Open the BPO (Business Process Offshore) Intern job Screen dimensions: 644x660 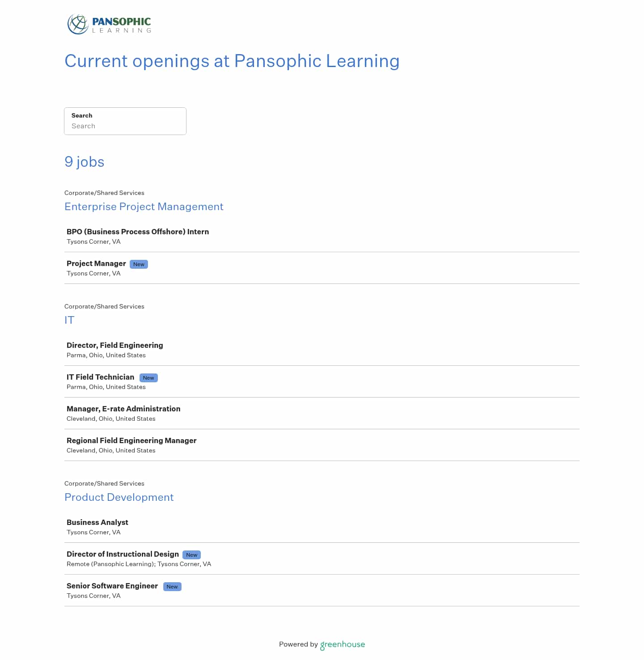coord(138,232)
